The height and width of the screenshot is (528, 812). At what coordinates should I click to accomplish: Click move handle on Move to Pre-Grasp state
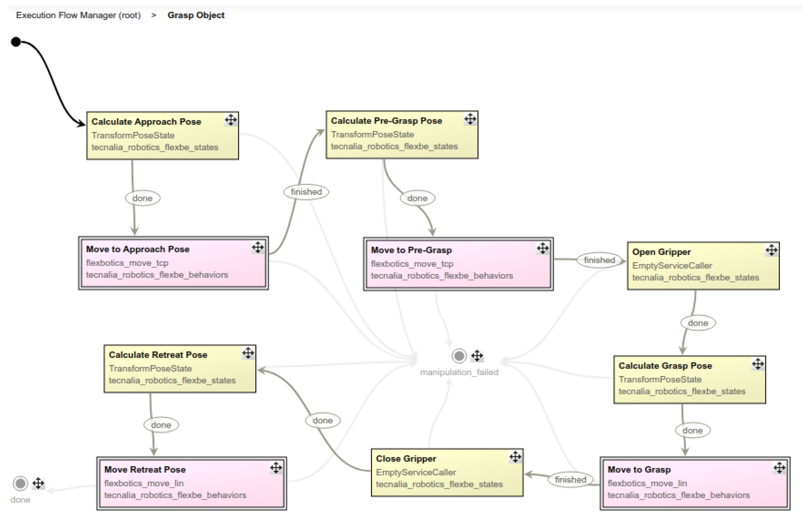click(543, 248)
